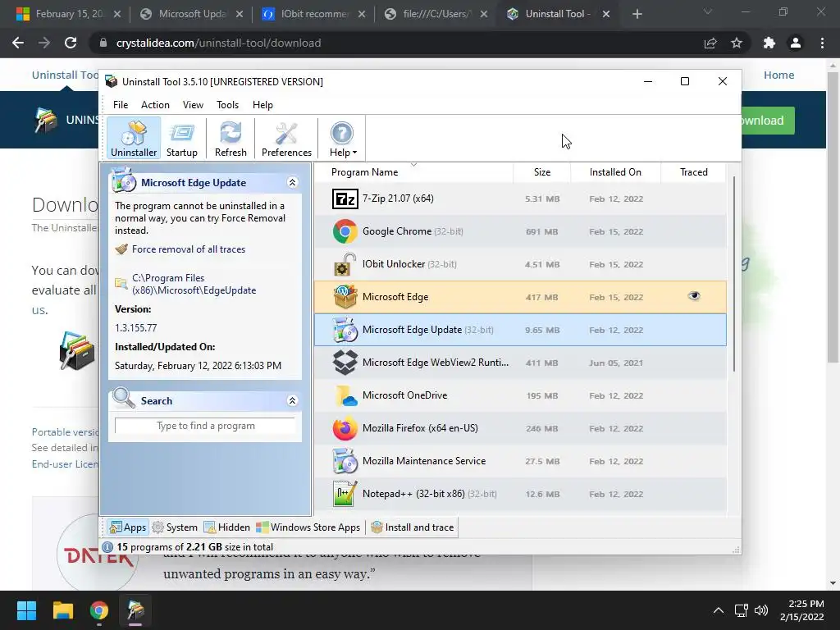The width and height of the screenshot is (840, 630).
Task: Select the Mozilla Maintenance Service icon
Action: coord(345,461)
